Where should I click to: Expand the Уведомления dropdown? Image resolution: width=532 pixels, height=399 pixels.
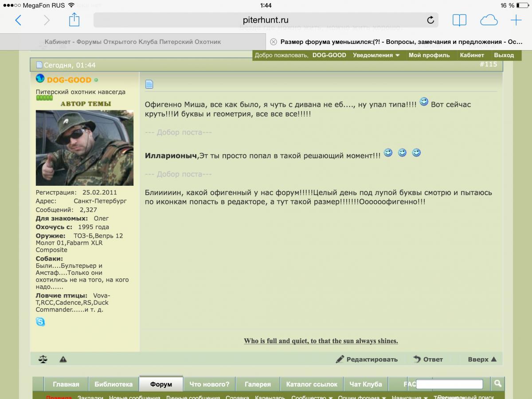[x=376, y=55]
